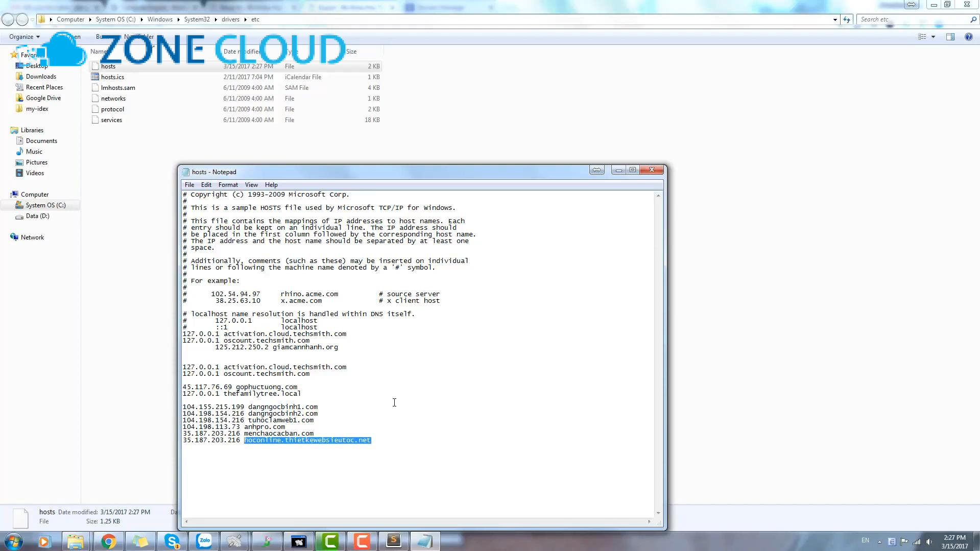Click Notepad's vertical scrollbar down arrow
The image size is (980, 551).
pyautogui.click(x=658, y=513)
